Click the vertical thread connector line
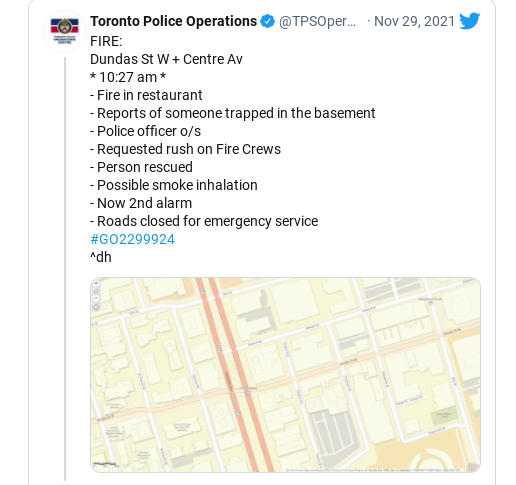Screen dimensions: 516x485 click(x=65, y=269)
